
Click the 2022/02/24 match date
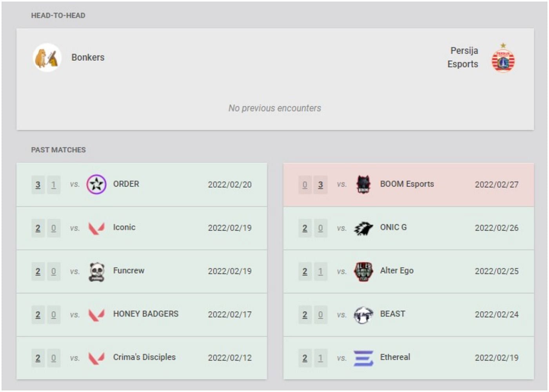(x=497, y=314)
